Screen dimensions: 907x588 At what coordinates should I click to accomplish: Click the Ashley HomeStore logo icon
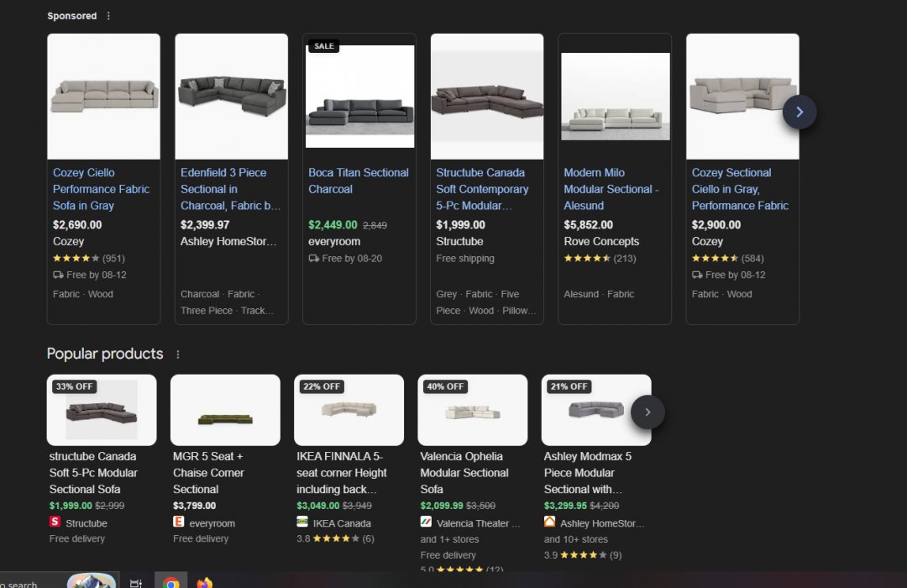tap(549, 522)
